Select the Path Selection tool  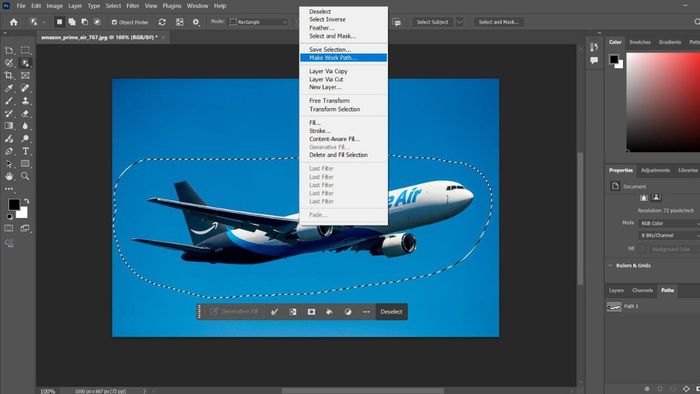(x=9, y=164)
